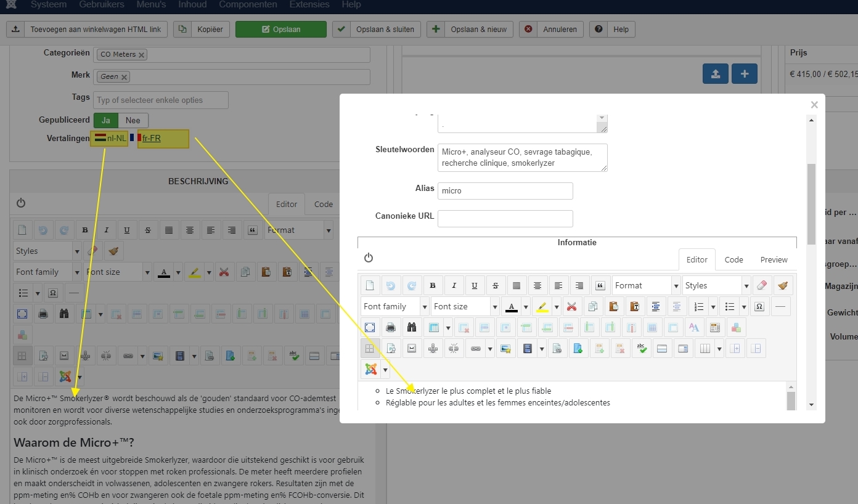The width and height of the screenshot is (858, 504).
Task: Click the empty Canonieke URL field
Action: tap(505, 218)
